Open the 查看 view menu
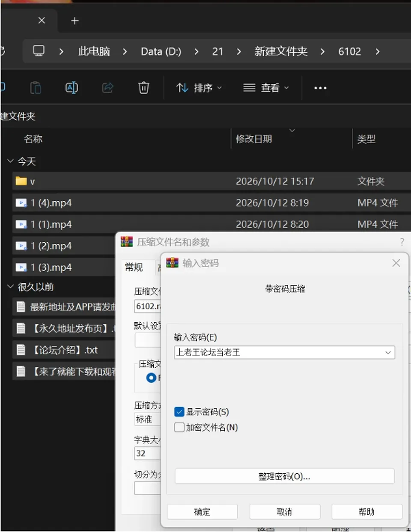The image size is (411, 532). coord(266,88)
